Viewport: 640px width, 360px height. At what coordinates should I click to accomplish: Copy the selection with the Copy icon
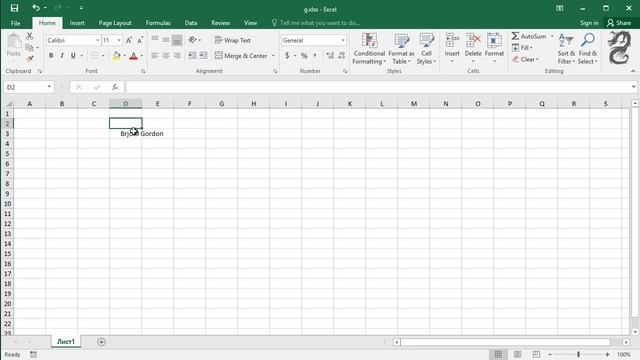(29, 48)
